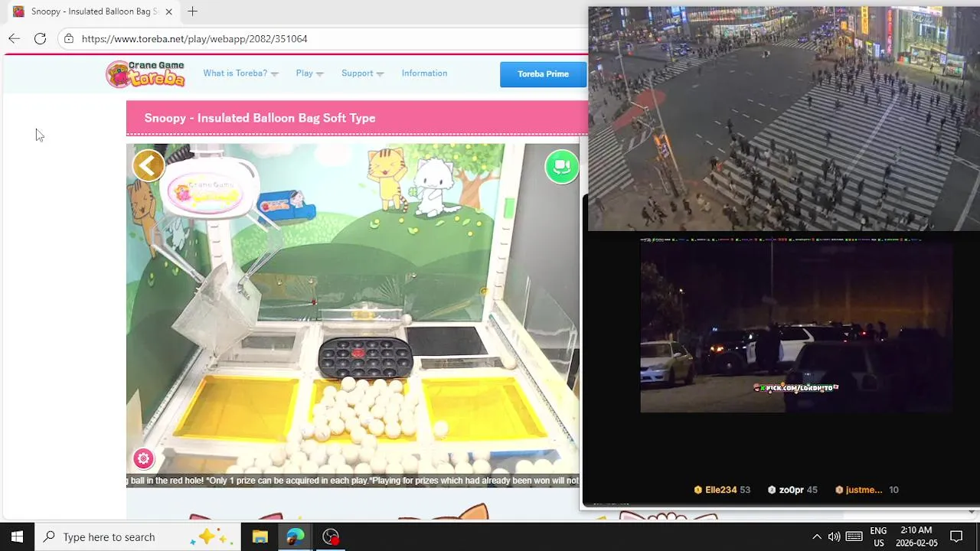Click the Toreba Prime button

coord(543,74)
